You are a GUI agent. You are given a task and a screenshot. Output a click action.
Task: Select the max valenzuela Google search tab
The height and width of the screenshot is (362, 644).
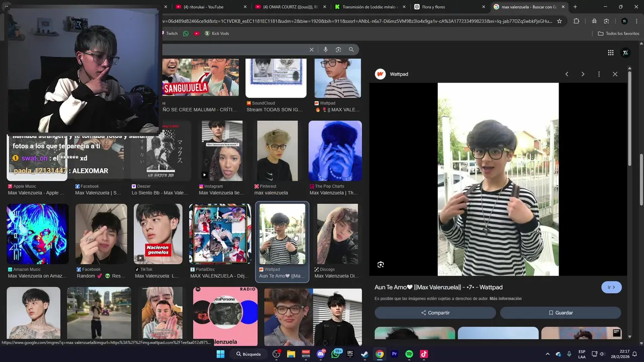(x=528, y=7)
